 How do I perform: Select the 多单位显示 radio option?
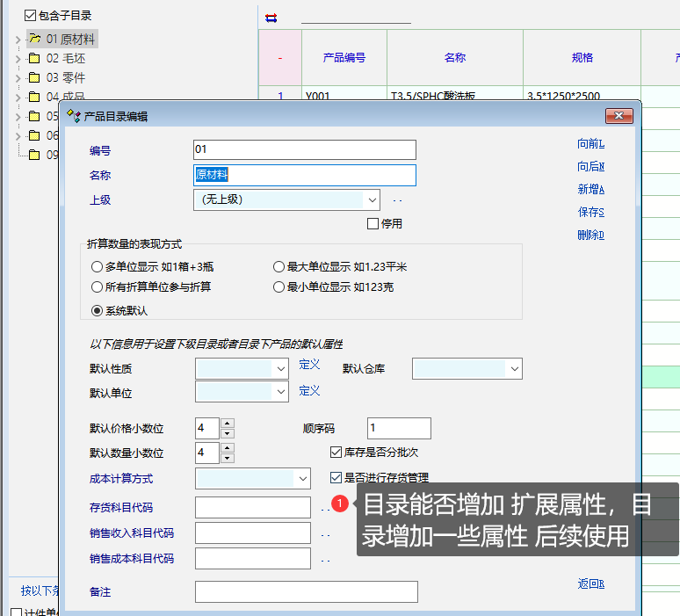[98, 267]
